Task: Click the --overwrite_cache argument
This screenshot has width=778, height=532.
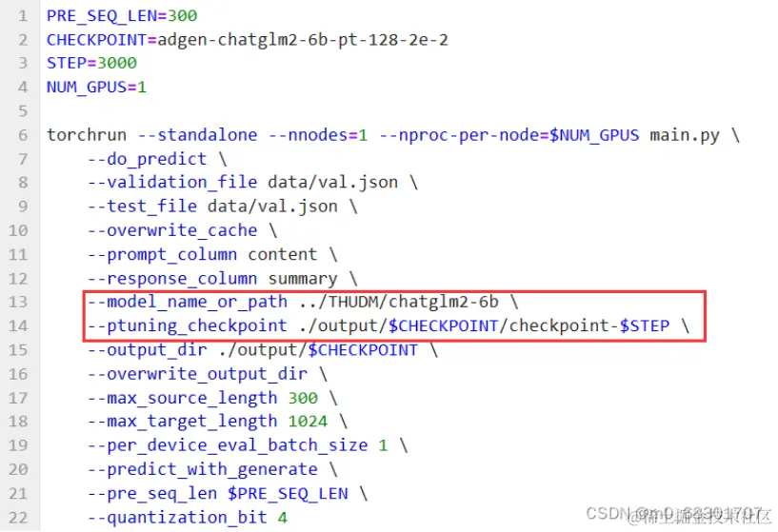Action: [x=182, y=230]
